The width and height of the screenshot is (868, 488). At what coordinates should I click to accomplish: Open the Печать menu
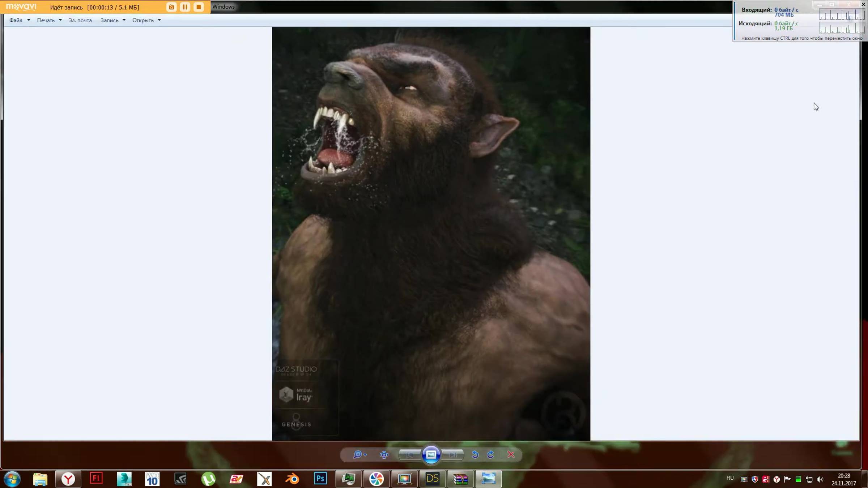point(49,20)
